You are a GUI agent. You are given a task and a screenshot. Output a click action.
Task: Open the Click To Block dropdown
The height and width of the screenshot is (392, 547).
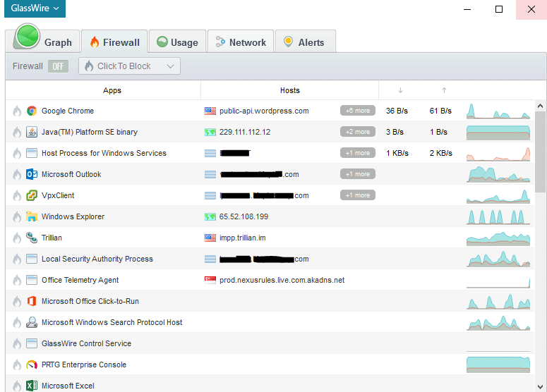129,66
